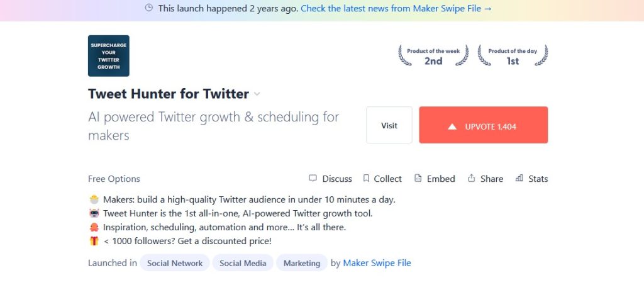Open the Maker Swipe File author link

377,263
